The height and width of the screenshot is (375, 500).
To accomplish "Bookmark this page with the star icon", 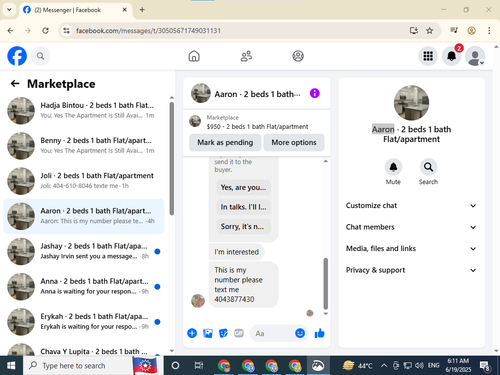I will click(430, 31).
